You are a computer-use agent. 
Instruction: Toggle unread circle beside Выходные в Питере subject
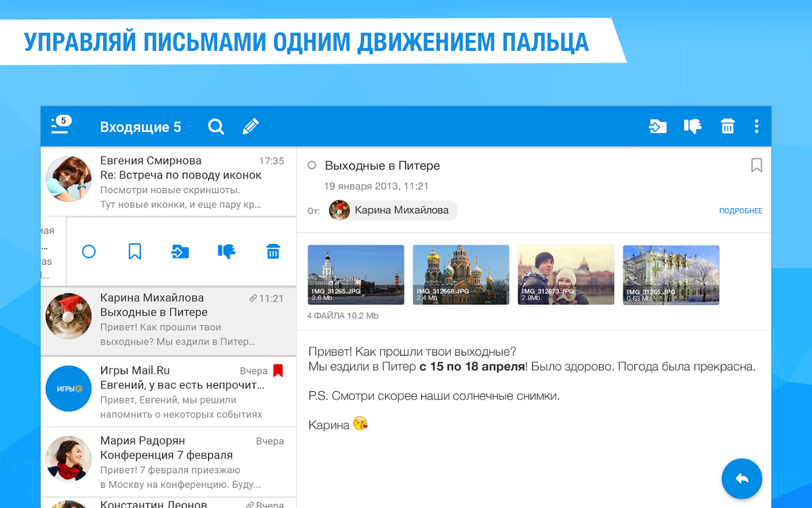(312, 165)
